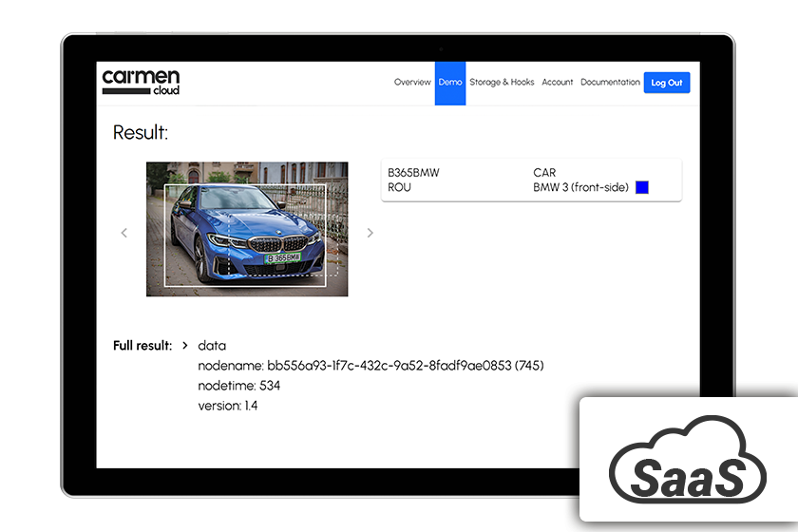Click the nodename entry in results
The image size is (798, 532).
[x=370, y=366]
